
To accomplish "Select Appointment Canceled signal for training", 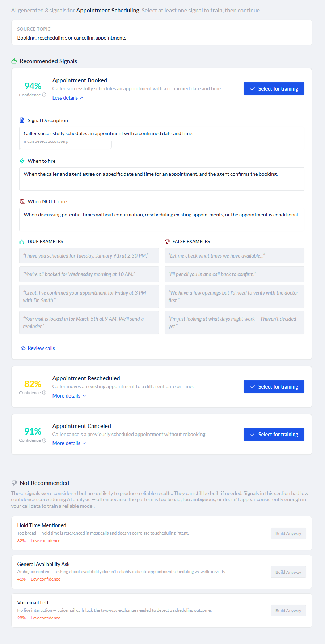I will 274,435.
